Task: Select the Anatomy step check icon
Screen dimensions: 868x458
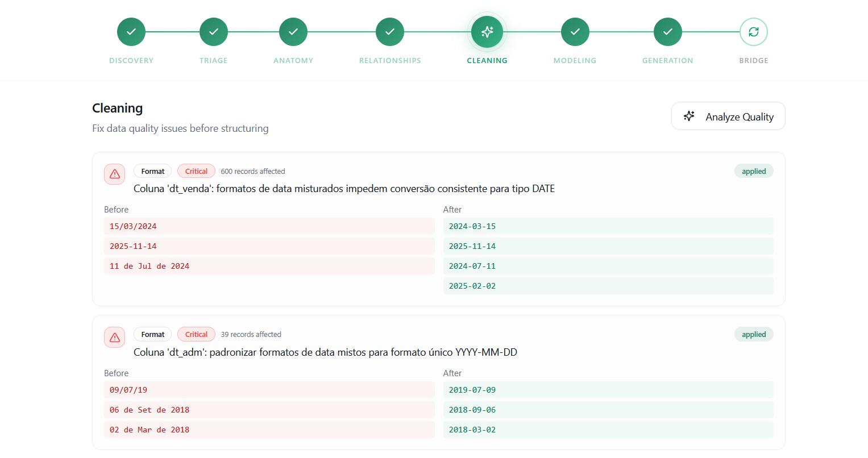Action: pos(293,32)
